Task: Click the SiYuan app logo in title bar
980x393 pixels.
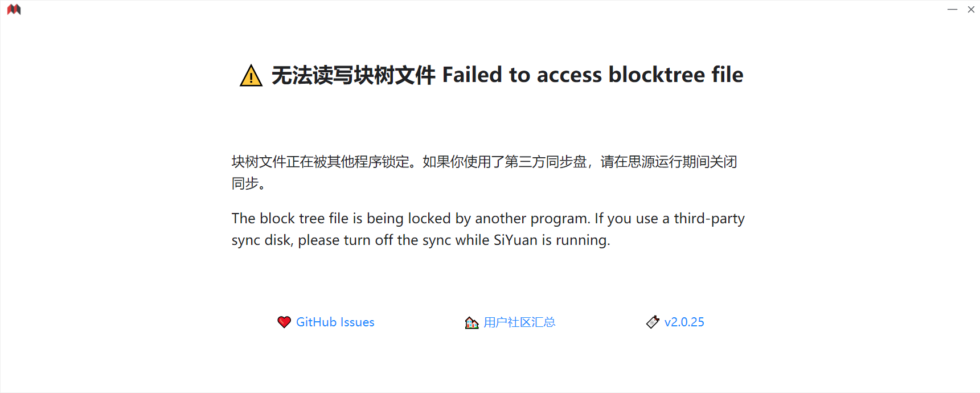Action: pos(14,10)
